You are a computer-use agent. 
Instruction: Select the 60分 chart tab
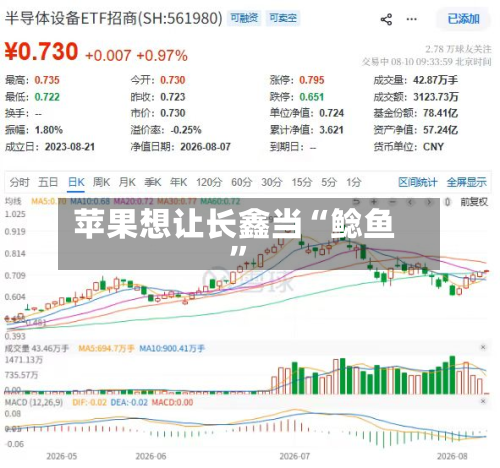pos(242,182)
